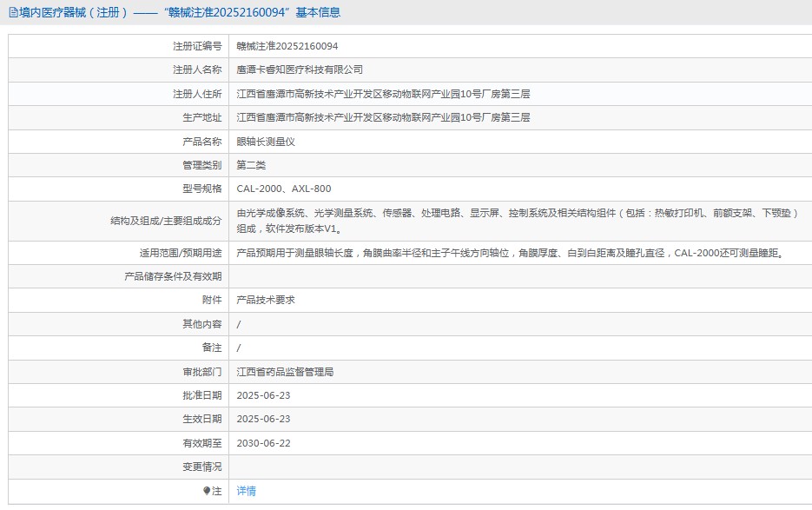Screen dimensions: 812x510
Task: Select product name 眼轴长测量仪
Action: point(266,142)
